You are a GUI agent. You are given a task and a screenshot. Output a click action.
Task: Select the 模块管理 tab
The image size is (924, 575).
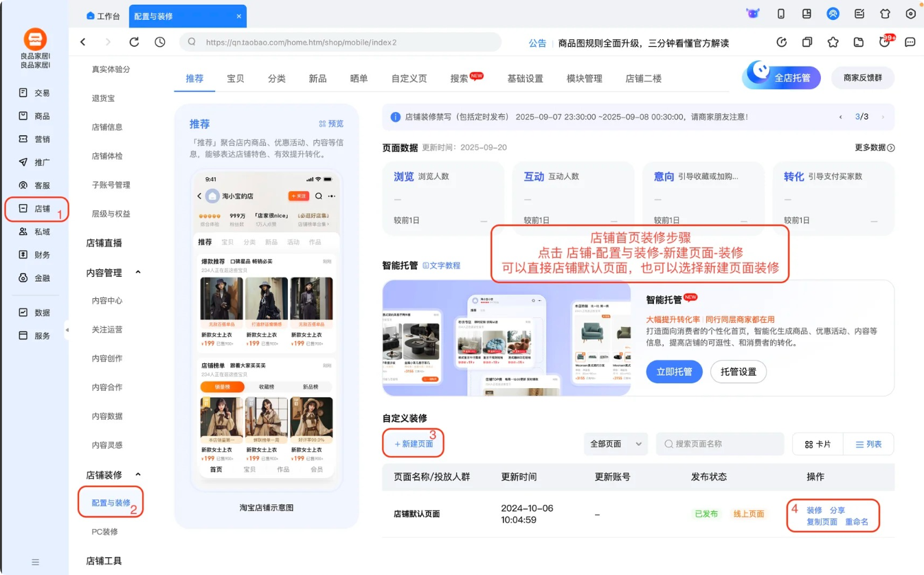(x=584, y=79)
